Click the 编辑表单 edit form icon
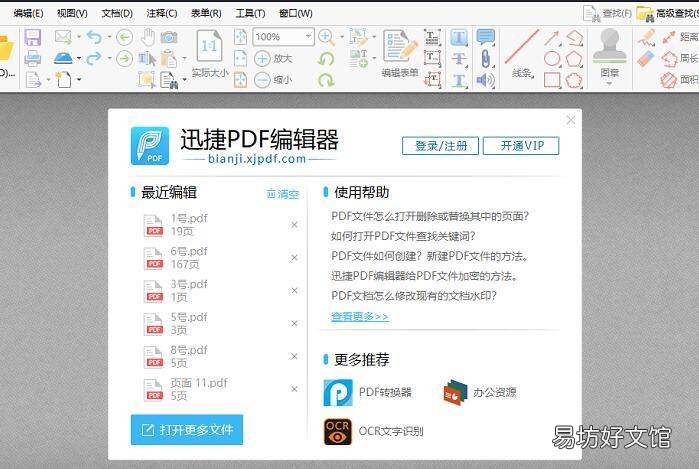Screen dimensions: 699x469 pyautogui.click(x=400, y=53)
